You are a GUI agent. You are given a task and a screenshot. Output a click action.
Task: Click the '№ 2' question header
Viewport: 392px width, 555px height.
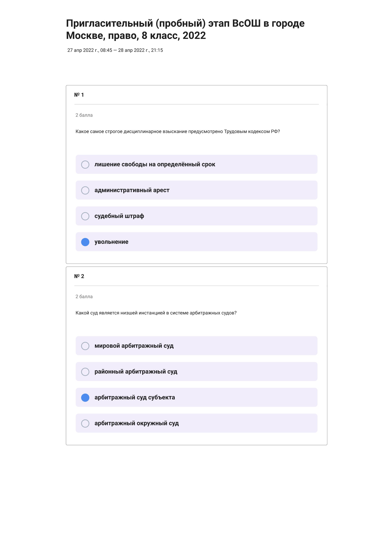click(x=79, y=276)
